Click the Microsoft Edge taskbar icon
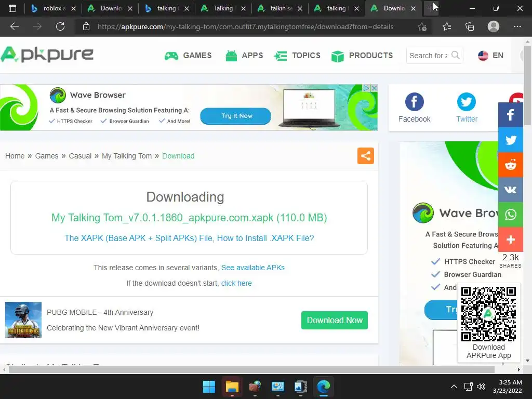The height and width of the screenshot is (399, 532). tap(323, 387)
